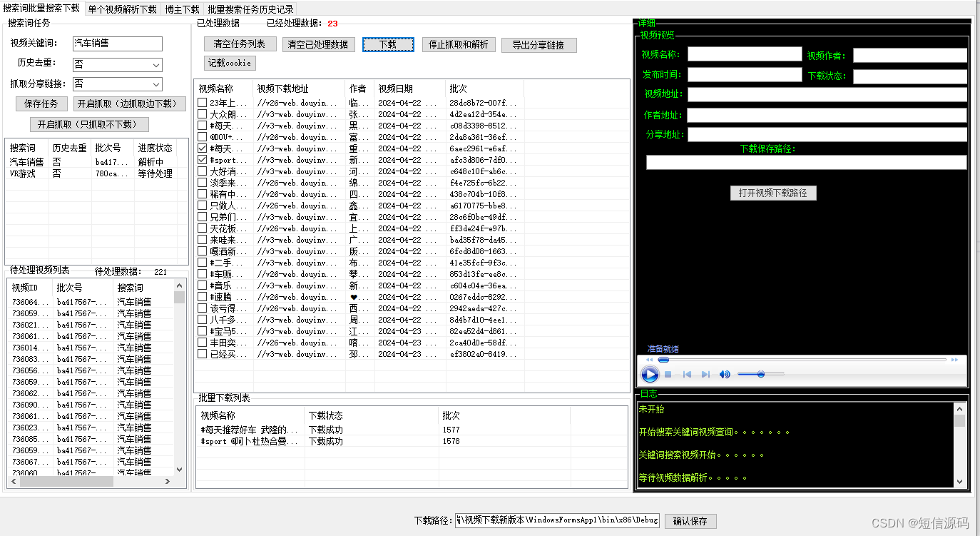Adjust the player volume slider
980x536 pixels.
[x=760, y=374]
